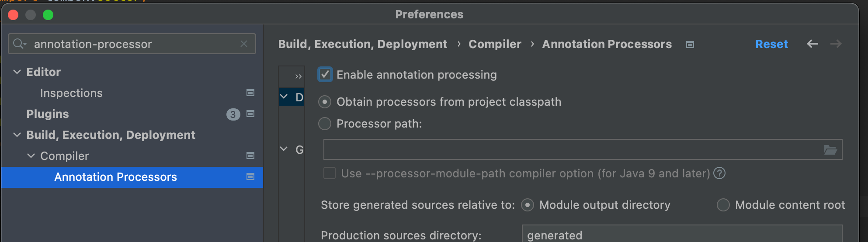Go back with the left arrow

(x=812, y=44)
